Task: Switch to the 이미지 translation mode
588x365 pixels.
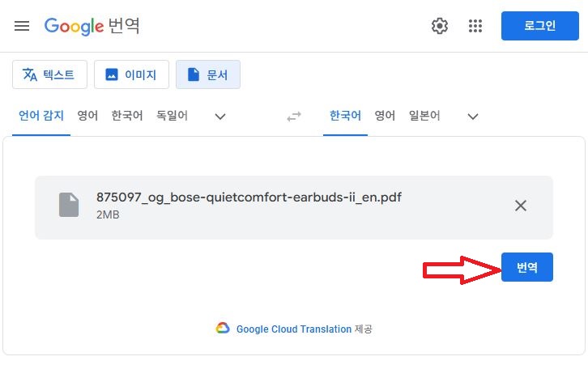Action: point(131,74)
